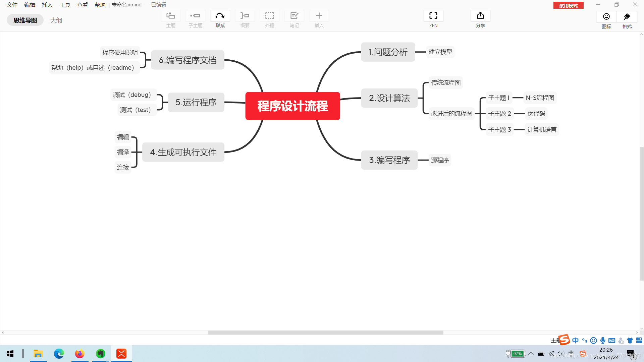The image size is (644, 362).
Task: Open the 文件 menu
Action: 12,5
